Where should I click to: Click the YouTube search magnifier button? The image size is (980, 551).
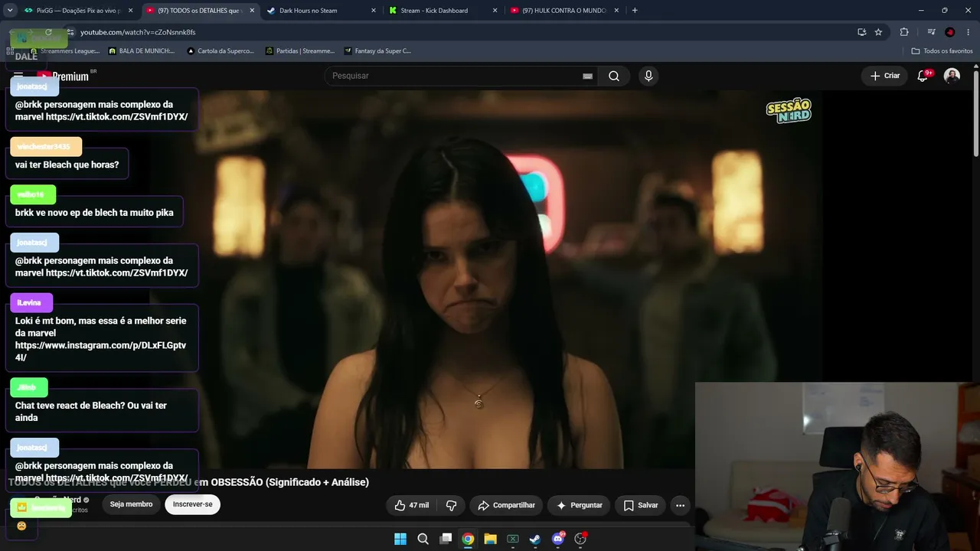614,76
